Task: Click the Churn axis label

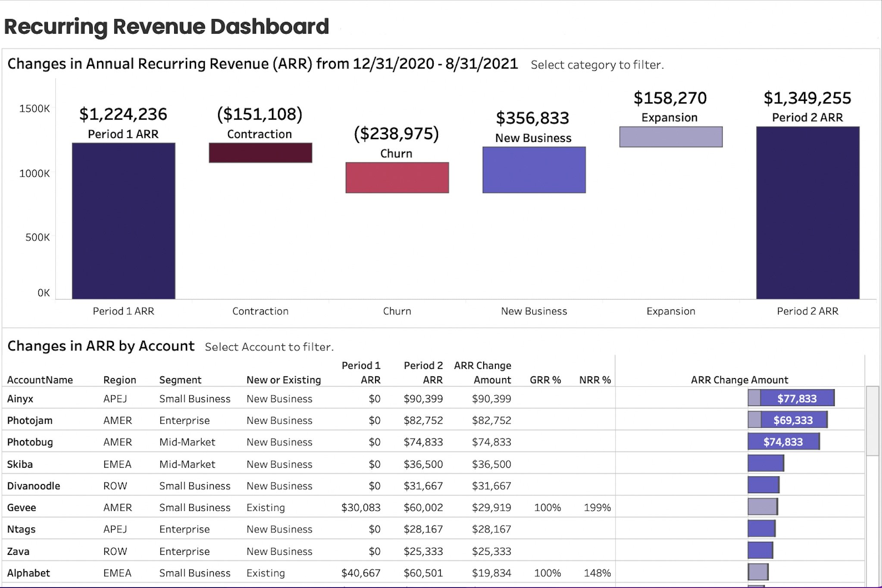Action: [397, 311]
